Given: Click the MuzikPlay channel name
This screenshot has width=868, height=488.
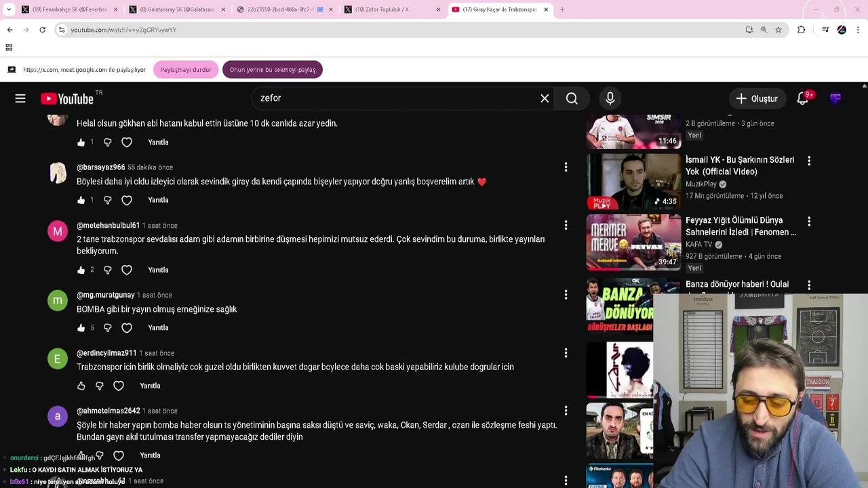Looking at the screenshot, I should pos(701,184).
